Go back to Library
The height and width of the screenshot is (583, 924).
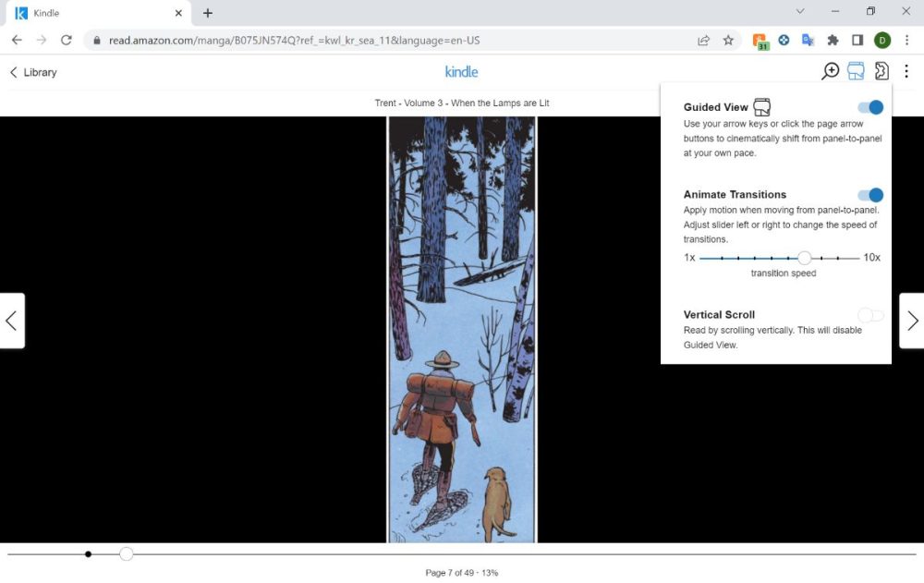tap(33, 72)
